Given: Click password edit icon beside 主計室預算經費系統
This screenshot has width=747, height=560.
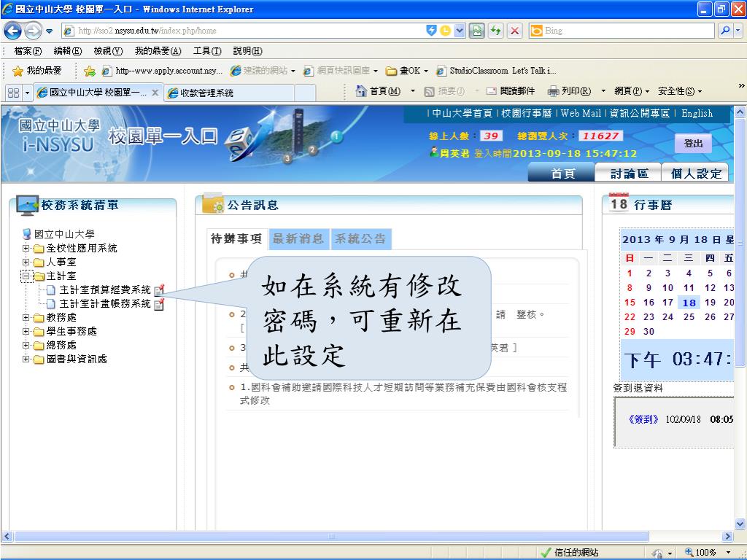Looking at the screenshot, I should pos(160,289).
